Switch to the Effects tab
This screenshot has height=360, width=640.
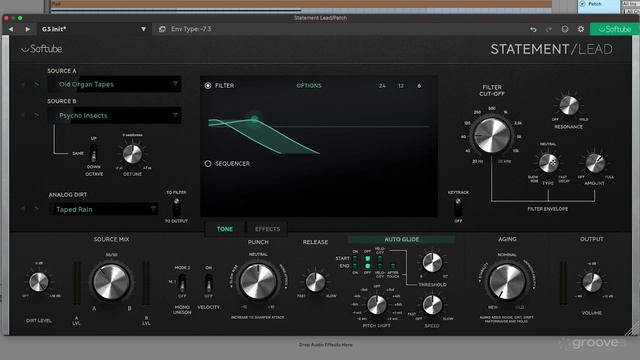[267, 229]
